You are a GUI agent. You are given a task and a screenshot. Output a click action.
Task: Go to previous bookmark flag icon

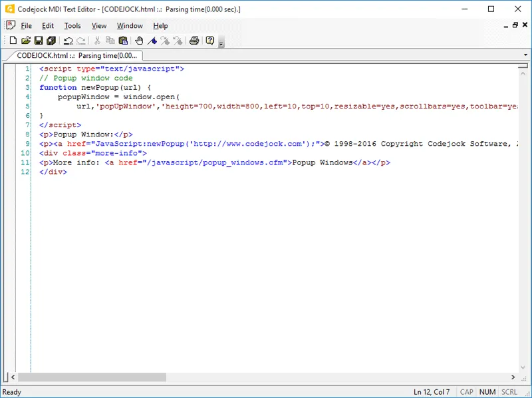[x=178, y=41]
